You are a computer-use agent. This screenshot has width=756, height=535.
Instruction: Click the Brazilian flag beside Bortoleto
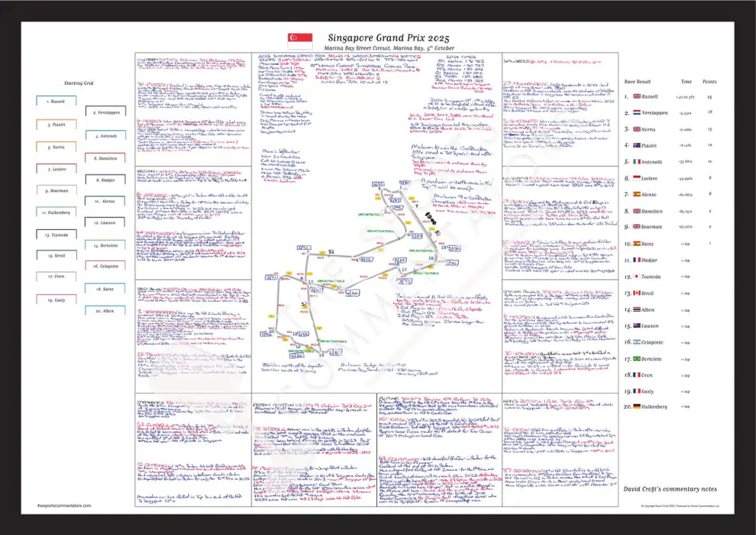635,358
